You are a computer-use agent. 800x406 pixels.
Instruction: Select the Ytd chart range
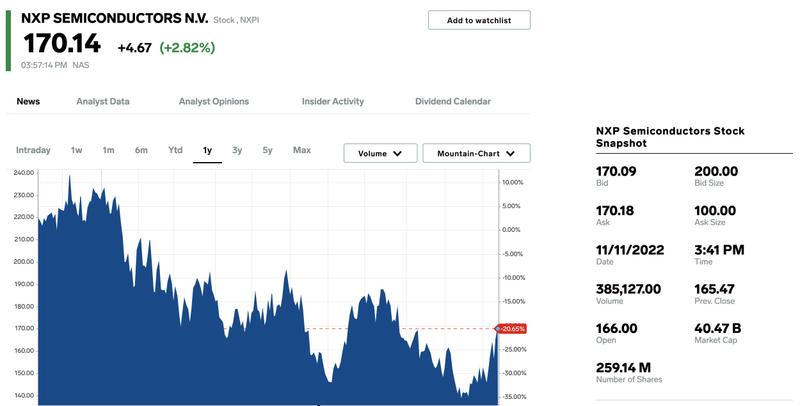coord(175,150)
